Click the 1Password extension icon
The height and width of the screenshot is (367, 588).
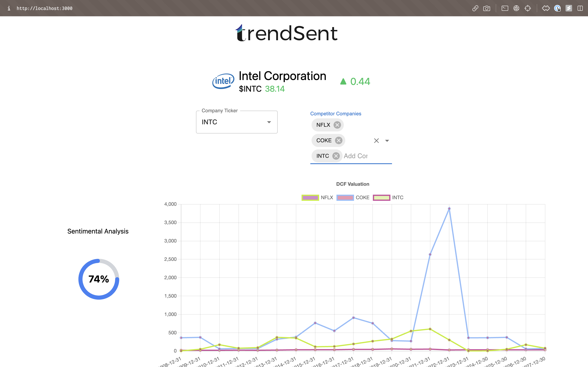pyautogui.click(x=557, y=8)
